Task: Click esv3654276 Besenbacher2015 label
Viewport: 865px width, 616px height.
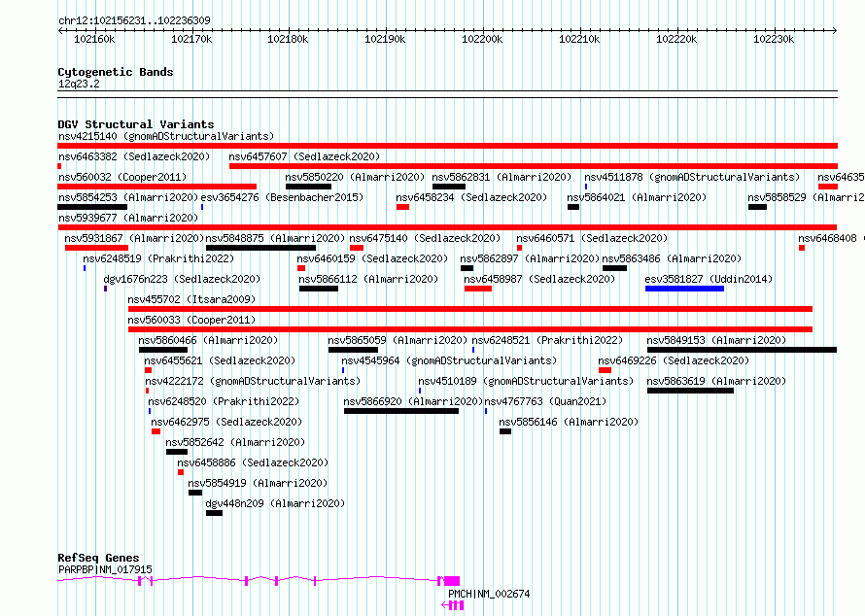Action: (282, 197)
